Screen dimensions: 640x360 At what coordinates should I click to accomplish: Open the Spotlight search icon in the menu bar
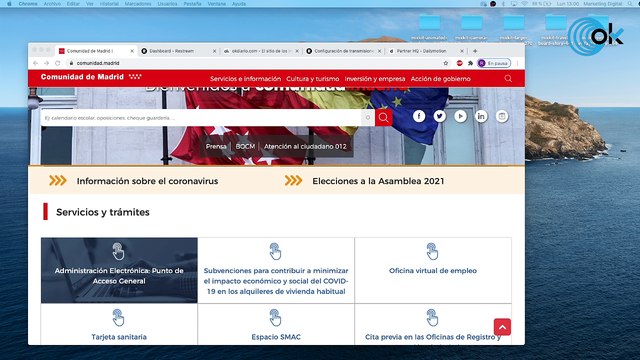tap(630, 4)
